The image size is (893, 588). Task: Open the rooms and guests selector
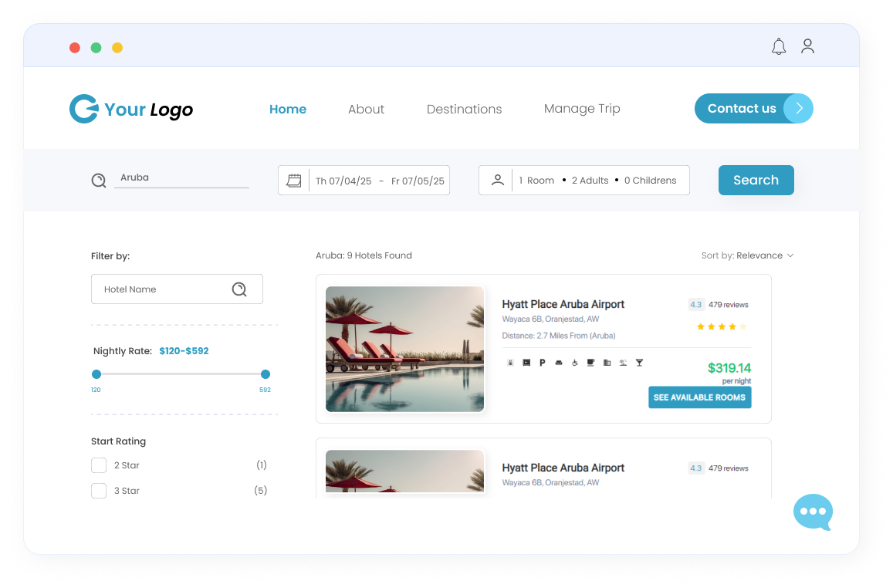(x=583, y=181)
